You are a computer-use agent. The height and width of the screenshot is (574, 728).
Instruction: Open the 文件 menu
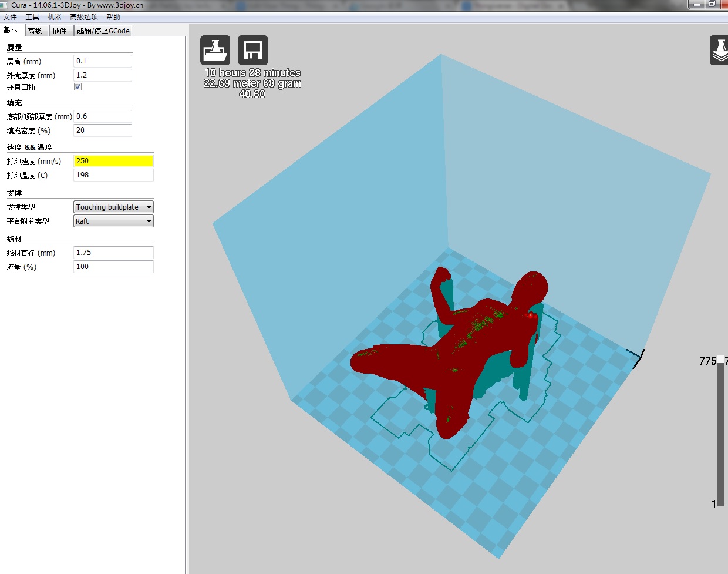pos(10,17)
